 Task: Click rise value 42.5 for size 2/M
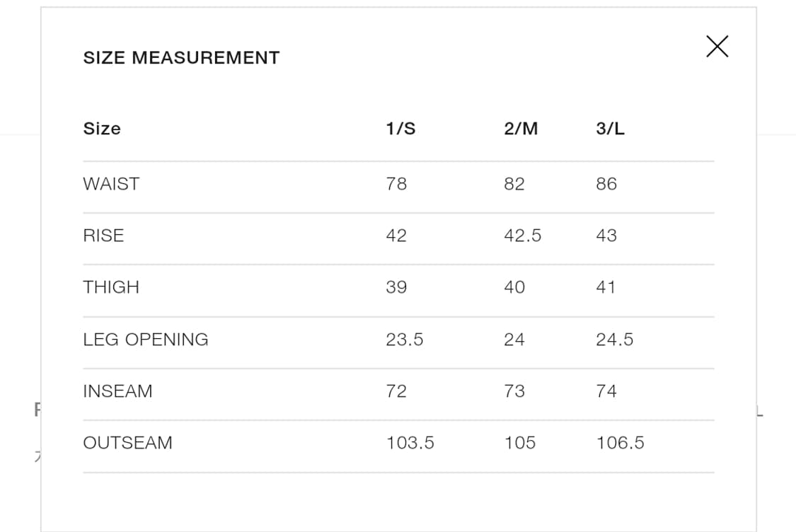coord(522,236)
